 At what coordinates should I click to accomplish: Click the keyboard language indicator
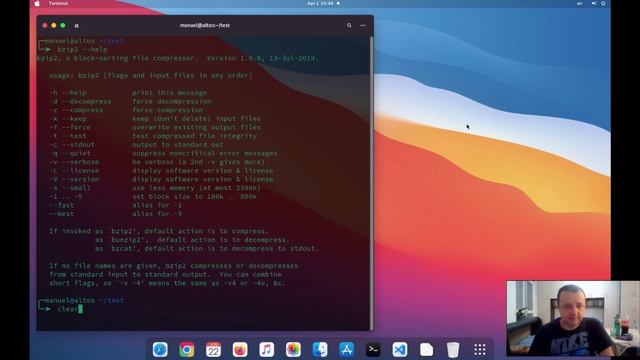coord(580,3)
